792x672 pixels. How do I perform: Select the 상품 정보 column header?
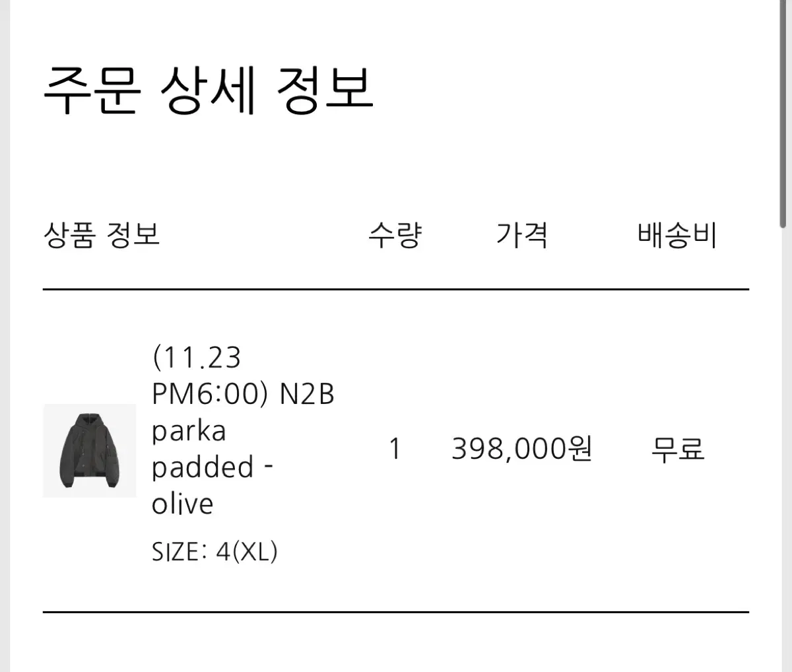102,235
